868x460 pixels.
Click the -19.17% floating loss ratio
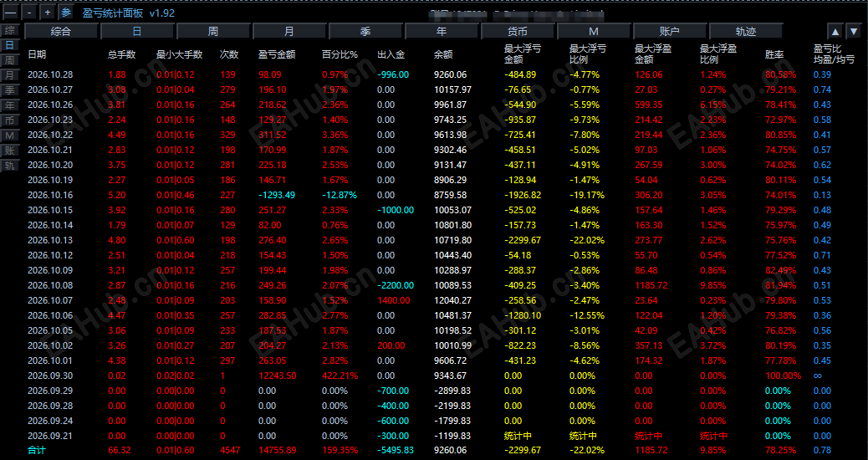tap(587, 195)
